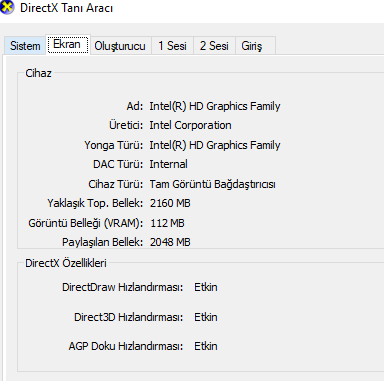Select the 2048 MB shared memory value
The height and width of the screenshot is (381, 384).
pyautogui.click(x=170, y=242)
